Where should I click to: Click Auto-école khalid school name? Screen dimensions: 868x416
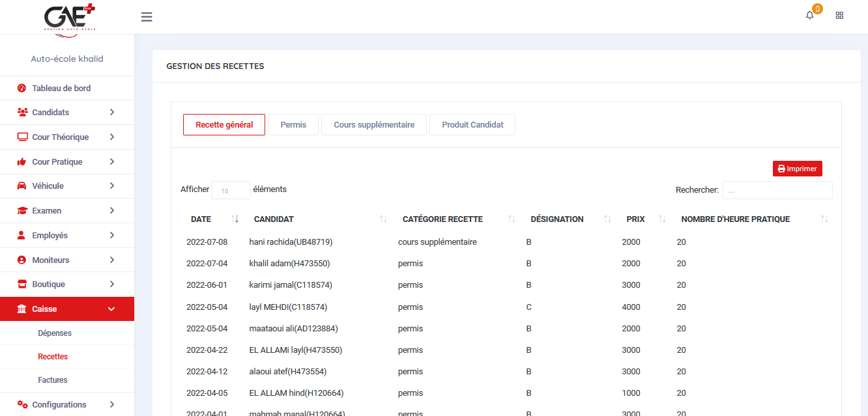pos(67,59)
